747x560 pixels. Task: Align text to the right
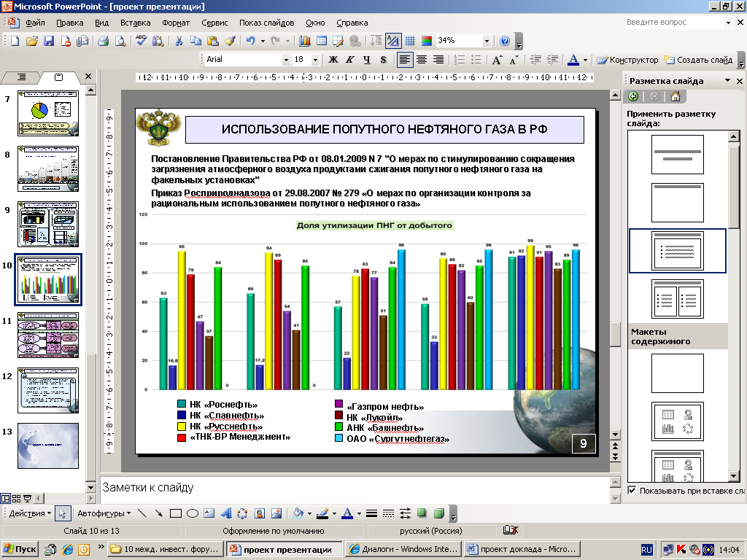[x=438, y=60]
